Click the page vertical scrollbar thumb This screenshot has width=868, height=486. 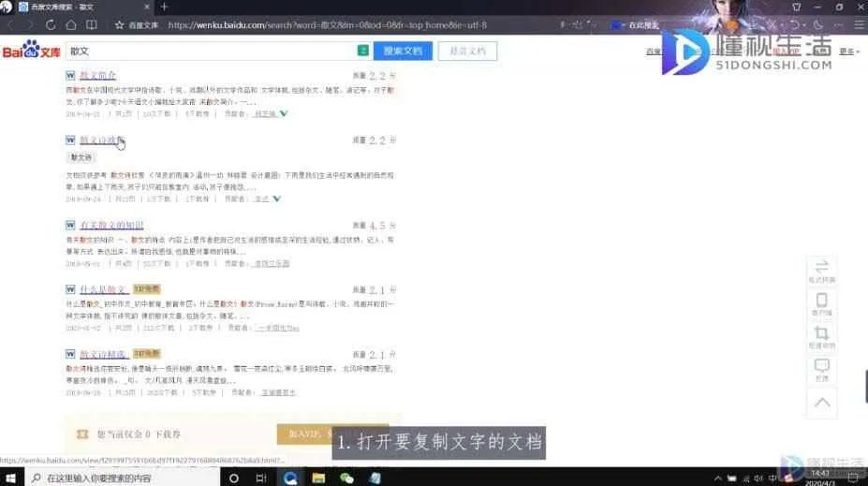[x=866, y=387]
